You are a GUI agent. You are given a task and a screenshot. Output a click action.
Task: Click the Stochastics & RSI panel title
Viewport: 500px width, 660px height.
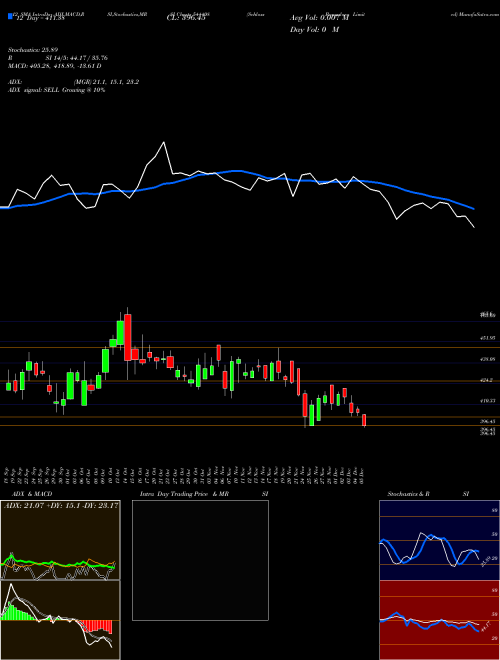tap(428, 494)
